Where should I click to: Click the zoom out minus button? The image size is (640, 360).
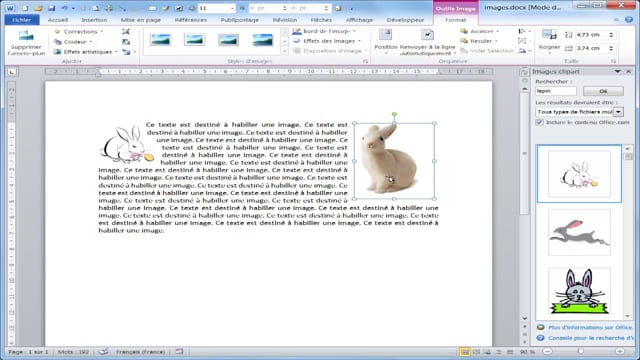548,351
